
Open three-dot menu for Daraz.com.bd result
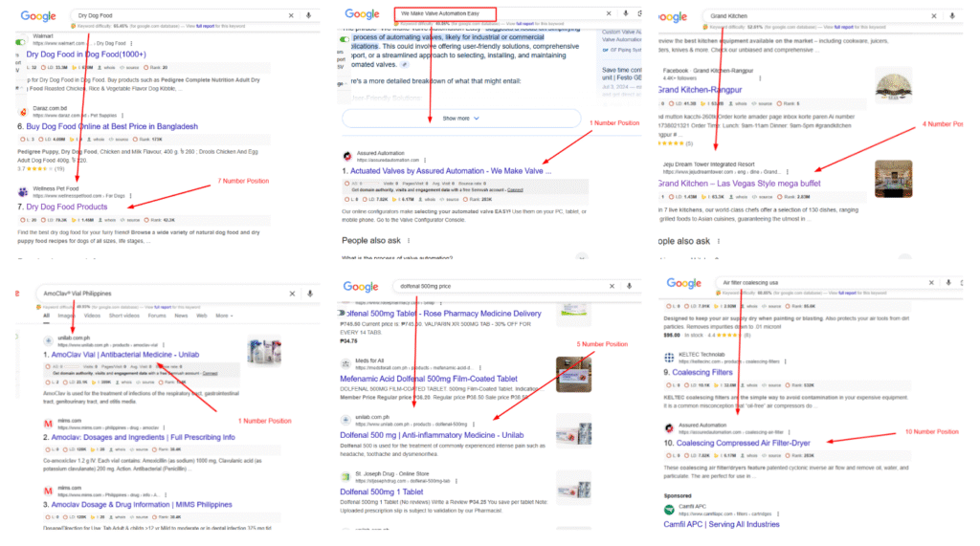[122, 116]
